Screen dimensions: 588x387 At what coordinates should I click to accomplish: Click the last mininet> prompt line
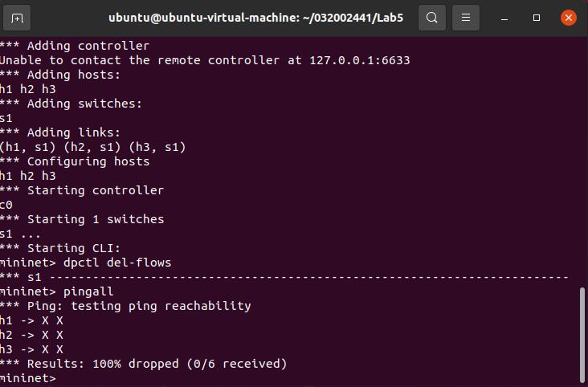pos(28,378)
